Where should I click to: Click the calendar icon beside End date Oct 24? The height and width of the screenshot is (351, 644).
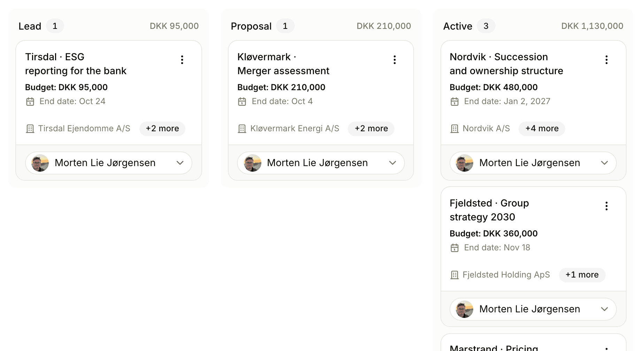(30, 102)
